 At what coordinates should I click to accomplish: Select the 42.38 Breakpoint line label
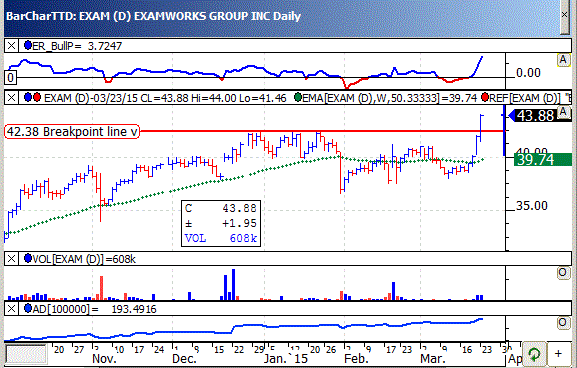pos(72,131)
